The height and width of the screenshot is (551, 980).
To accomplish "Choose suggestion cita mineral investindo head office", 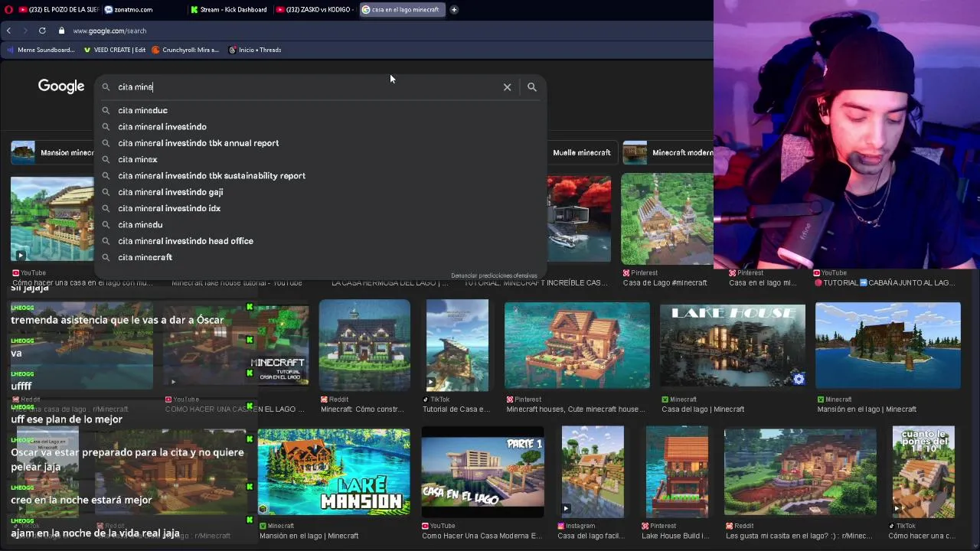I will pyautogui.click(x=320, y=241).
